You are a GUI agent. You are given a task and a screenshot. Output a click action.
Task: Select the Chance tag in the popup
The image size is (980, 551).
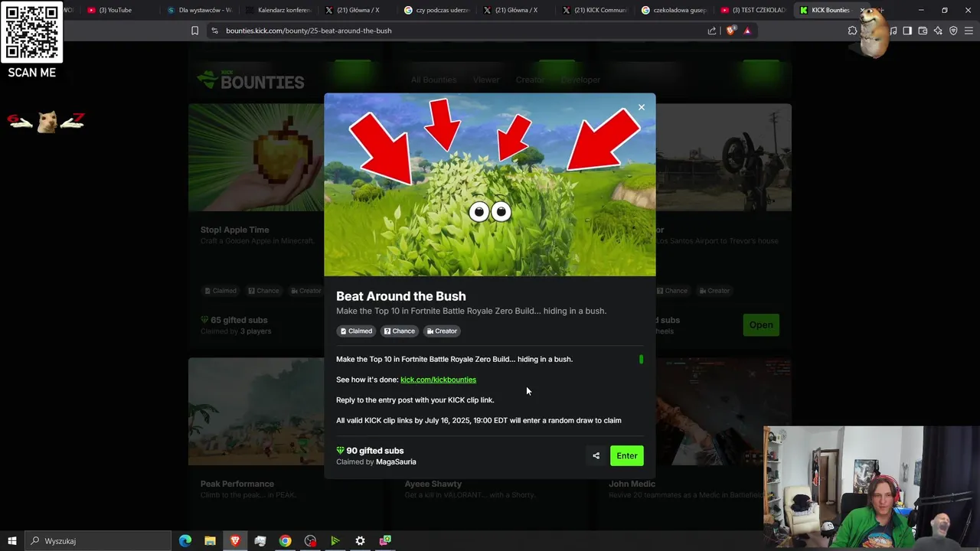(x=399, y=331)
